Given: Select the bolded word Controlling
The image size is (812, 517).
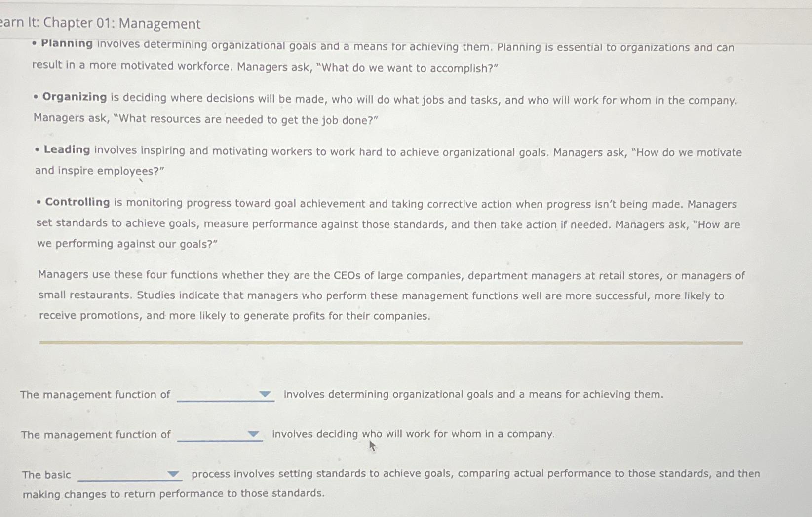Looking at the screenshot, I should pos(77,202).
